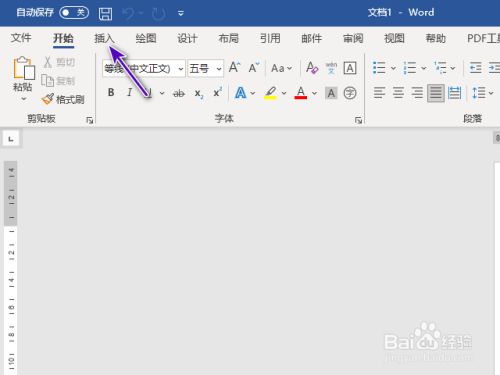Open the 字体 font dialog launcher
The width and height of the screenshot is (500, 375).
point(358,120)
